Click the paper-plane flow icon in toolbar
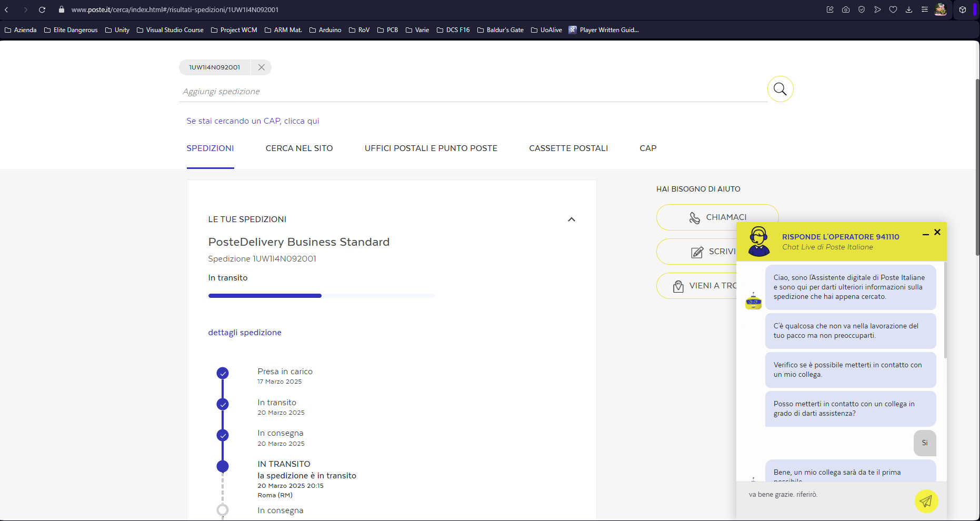980x521 pixels. 877,9
